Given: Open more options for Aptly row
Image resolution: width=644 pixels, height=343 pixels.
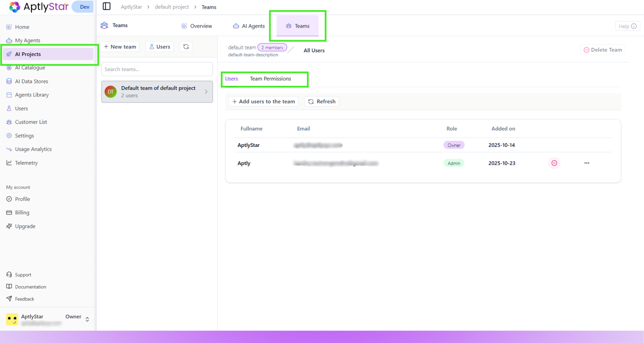Looking at the screenshot, I should [x=587, y=163].
